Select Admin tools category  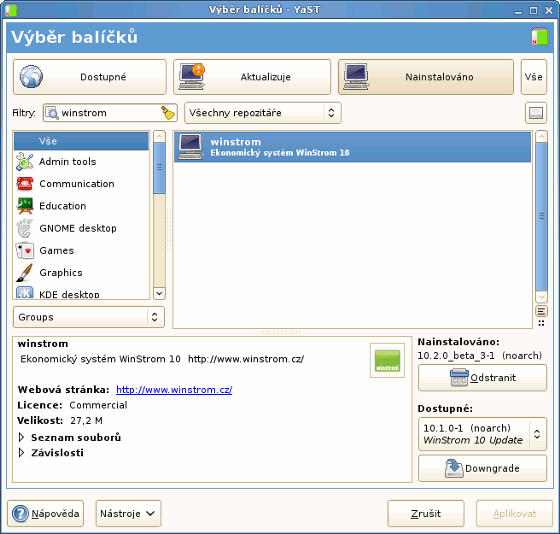81,162
